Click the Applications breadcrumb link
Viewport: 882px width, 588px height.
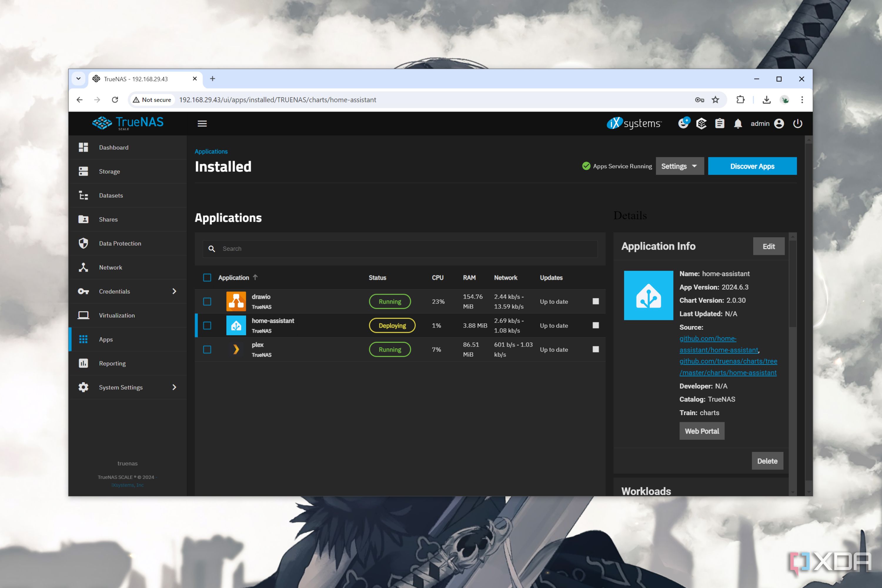[211, 151]
